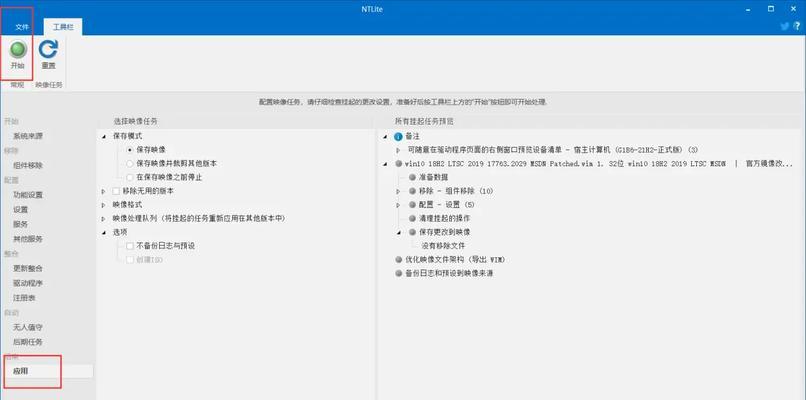Image resolution: width=806 pixels, height=400 pixels.
Task: Expand the 映像处理队列 node
Action: [x=104, y=219]
